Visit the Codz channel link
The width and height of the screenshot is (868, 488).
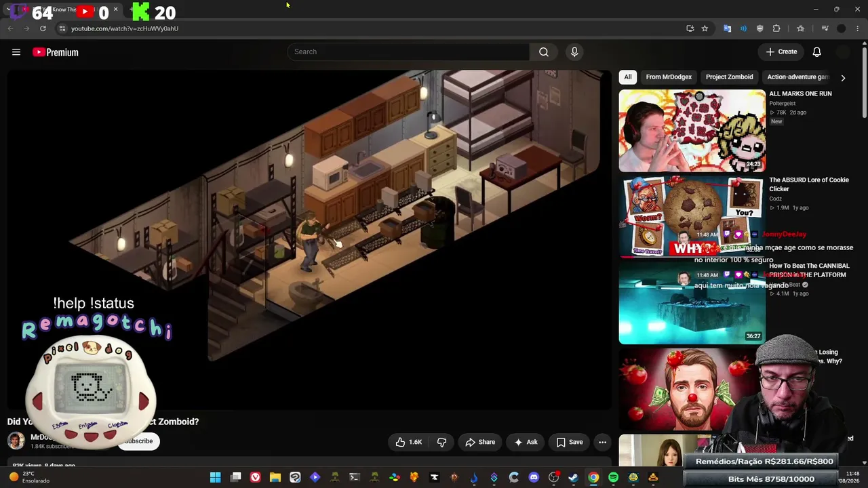pyautogui.click(x=776, y=199)
